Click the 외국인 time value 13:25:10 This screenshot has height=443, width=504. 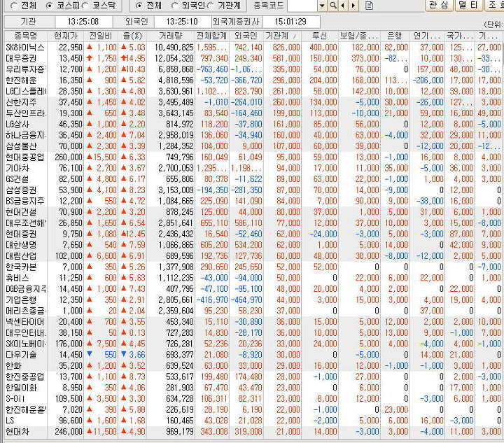pos(182,22)
